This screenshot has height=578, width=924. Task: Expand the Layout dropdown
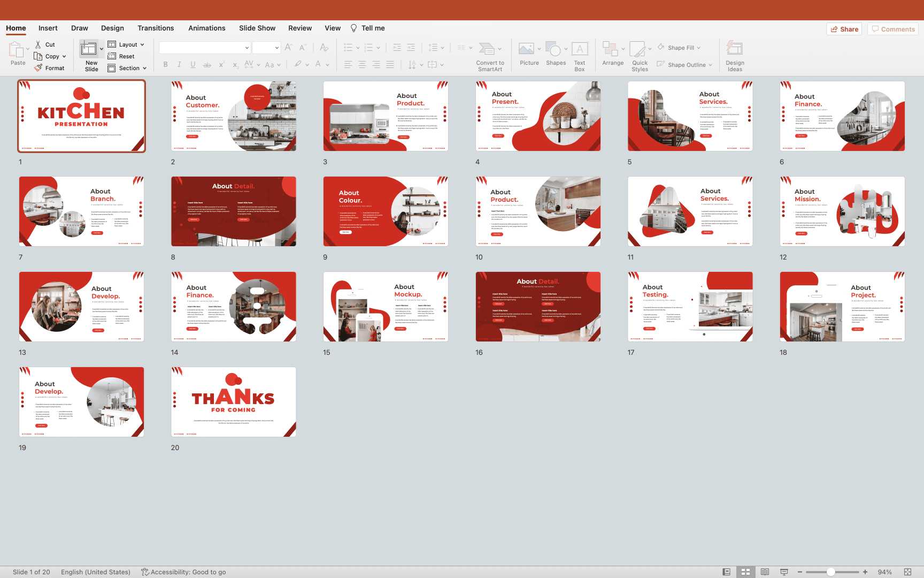point(142,45)
